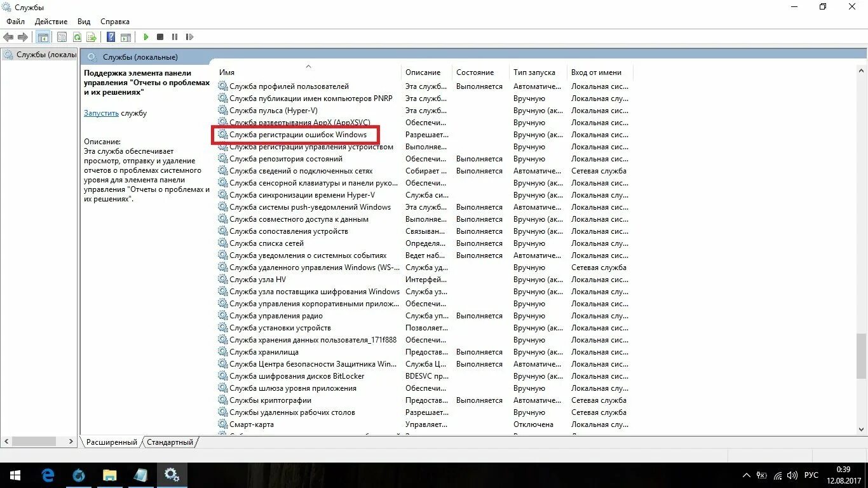The height and width of the screenshot is (488, 868).
Task: Click gear icon of Смарт-карта service
Action: click(x=223, y=424)
